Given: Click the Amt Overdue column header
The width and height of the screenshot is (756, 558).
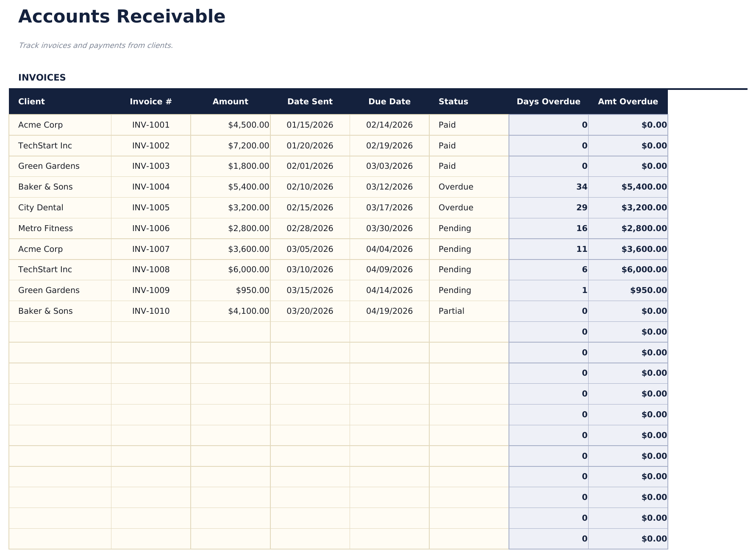Looking at the screenshot, I should (627, 101).
